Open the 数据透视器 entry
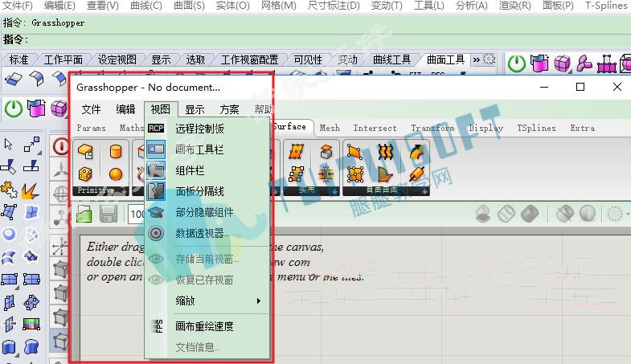 click(x=207, y=233)
